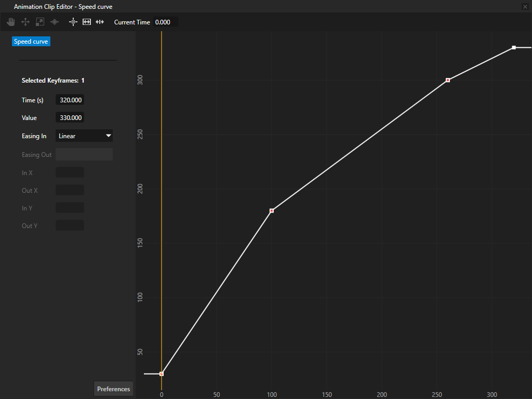
Task: Open the Preferences dialog
Action: click(x=113, y=389)
